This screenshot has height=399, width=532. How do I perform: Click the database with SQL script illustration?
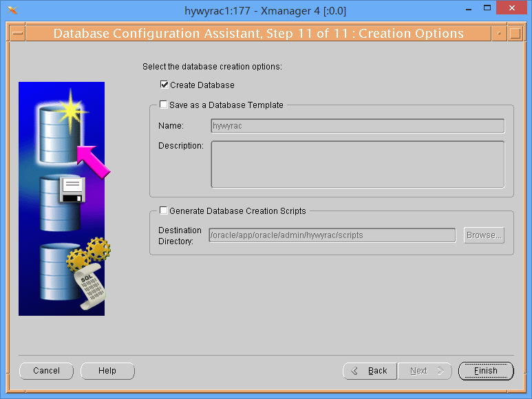(74, 273)
